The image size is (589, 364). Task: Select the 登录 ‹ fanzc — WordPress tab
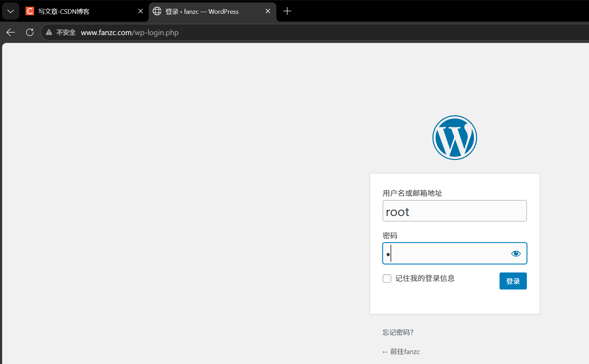[x=212, y=11]
